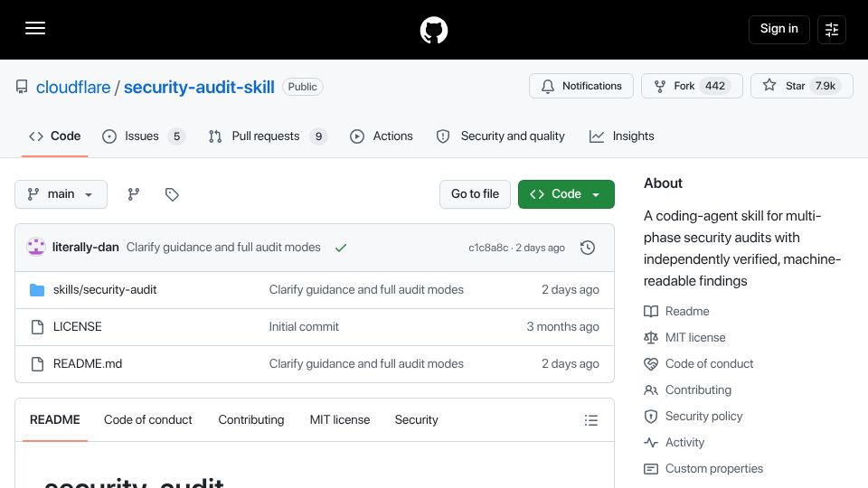
Task: Open the Activity link
Action: pos(684,442)
